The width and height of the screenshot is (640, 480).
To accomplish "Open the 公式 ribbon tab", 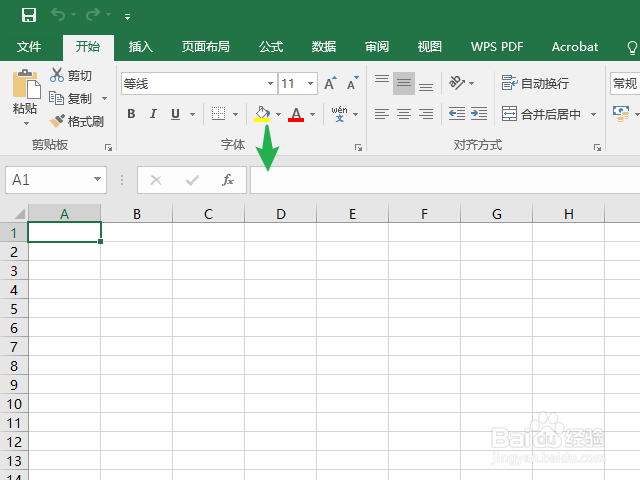I will coord(271,47).
